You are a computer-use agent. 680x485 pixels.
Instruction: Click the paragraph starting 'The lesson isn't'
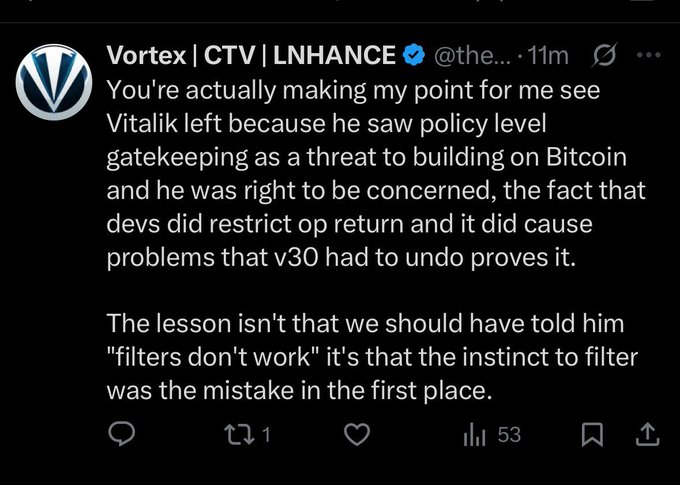(x=372, y=357)
